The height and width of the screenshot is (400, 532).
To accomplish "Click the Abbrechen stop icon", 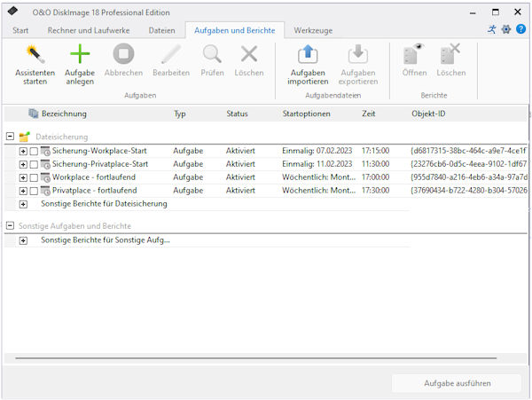I will (x=123, y=53).
